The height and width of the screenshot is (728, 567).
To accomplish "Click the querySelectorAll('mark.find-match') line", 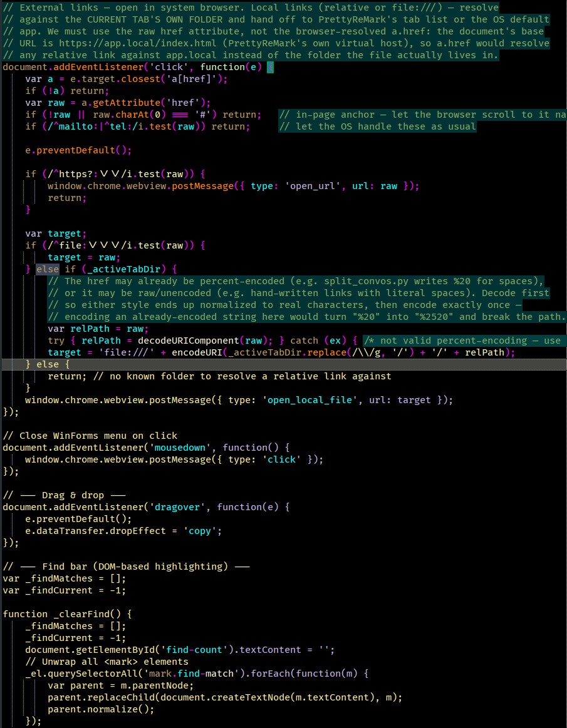I will [x=197, y=674].
